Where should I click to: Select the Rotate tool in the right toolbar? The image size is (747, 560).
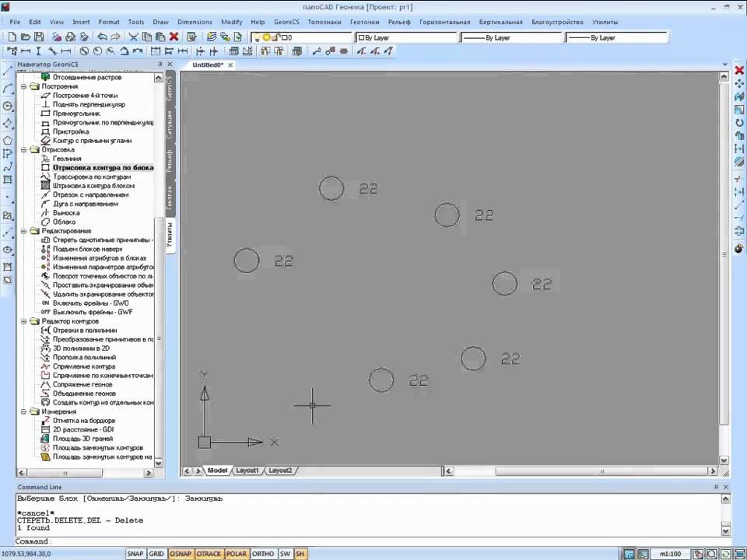coord(739,123)
